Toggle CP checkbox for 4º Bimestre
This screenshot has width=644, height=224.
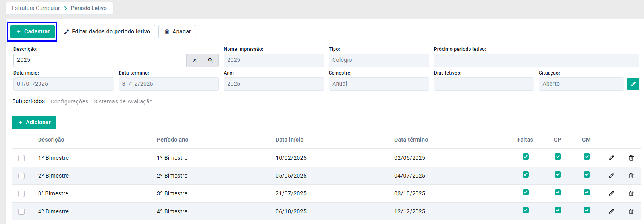(558, 210)
